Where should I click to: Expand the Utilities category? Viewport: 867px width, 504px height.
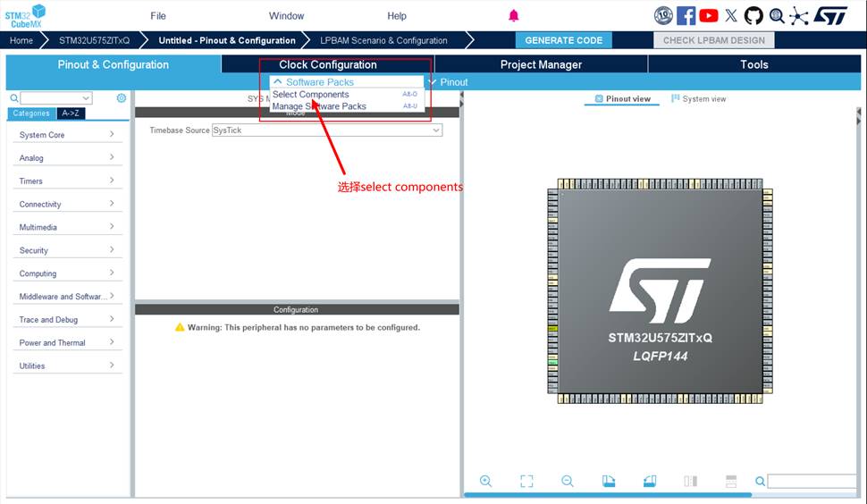point(67,365)
